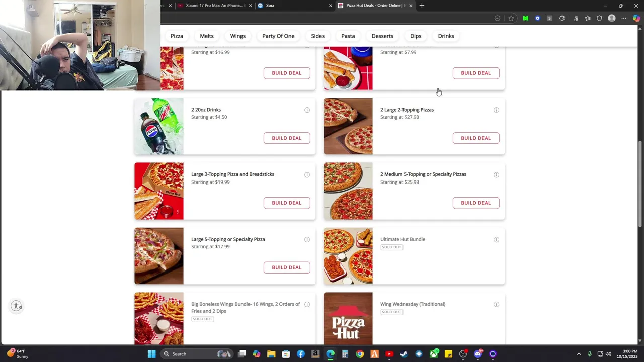Show info for Ultimate Hut Bundle

pyautogui.click(x=496, y=239)
